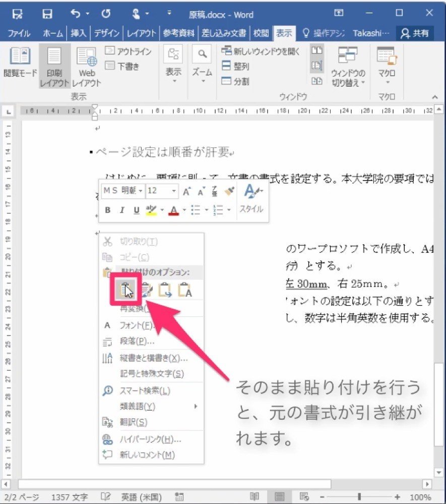Toggle synchronous scrolling icon
This screenshot has width=446, height=504.
(x=317, y=66)
